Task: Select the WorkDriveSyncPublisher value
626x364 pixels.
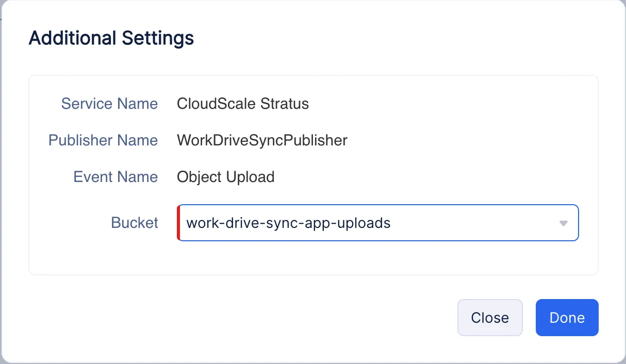Action: tap(262, 140)
